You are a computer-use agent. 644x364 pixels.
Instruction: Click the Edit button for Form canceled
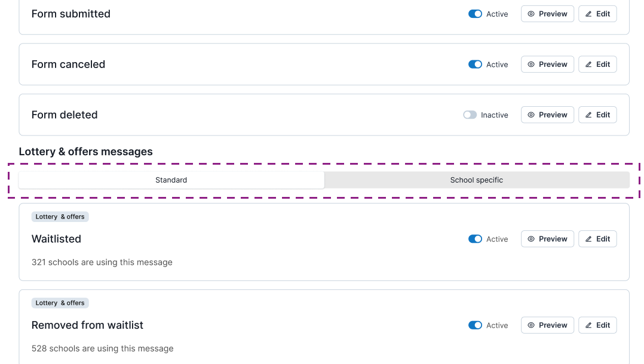(x=597, y=64)
